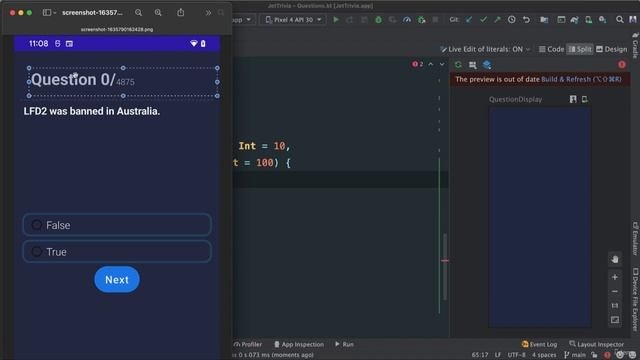
Task: Open the App Inspection tool window
Action: pos(299,344)
